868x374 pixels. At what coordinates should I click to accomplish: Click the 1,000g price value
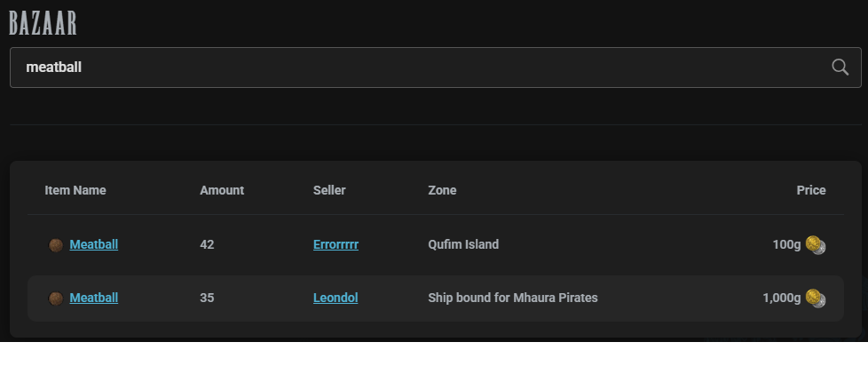781,298
